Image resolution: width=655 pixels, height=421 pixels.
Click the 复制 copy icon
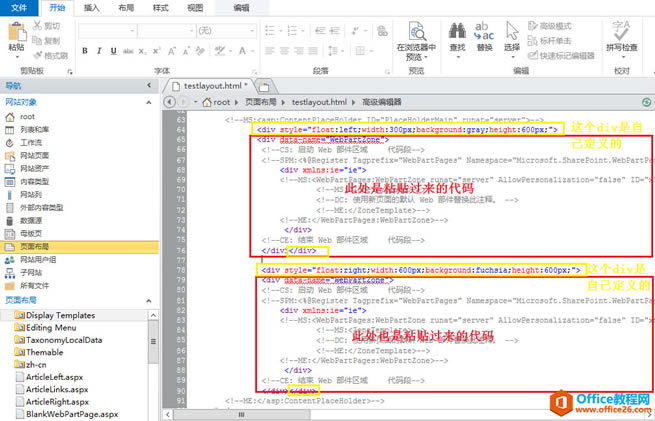[x=37, y=41]
